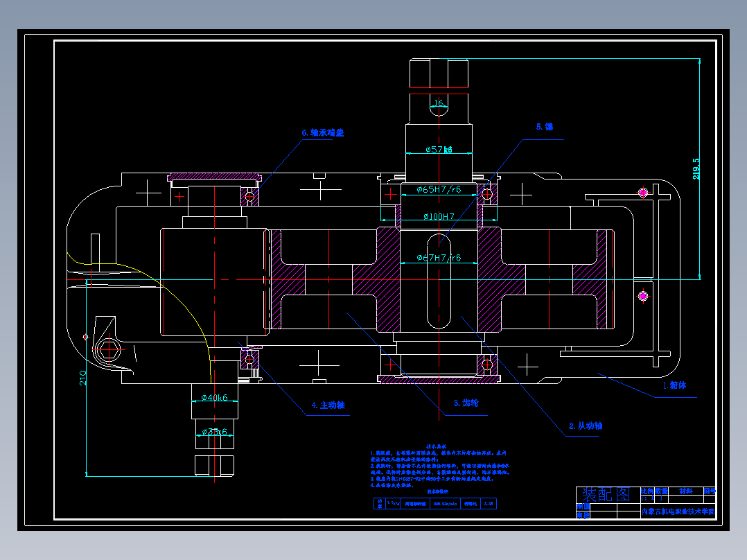Select the ø57k6 dimension text
The image size is (747, 560).
click(x=439, y=150)
